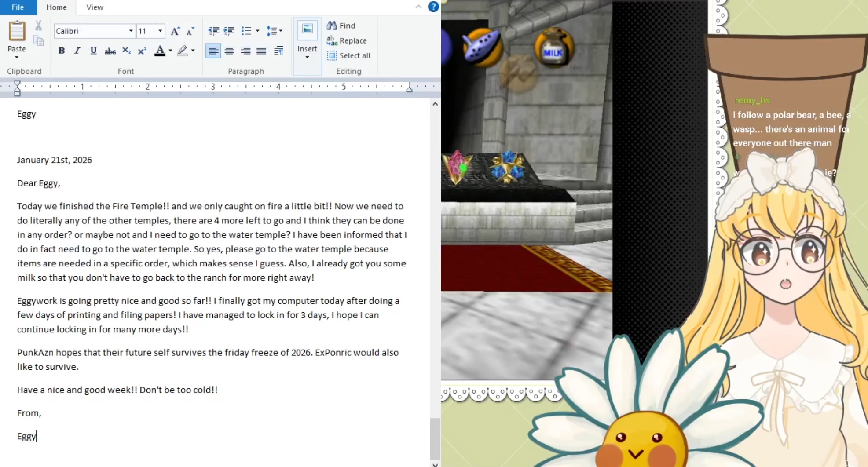Toggle underline formatting
The width and height of the screenshot is (868, 467).
[x=93, y=51]
